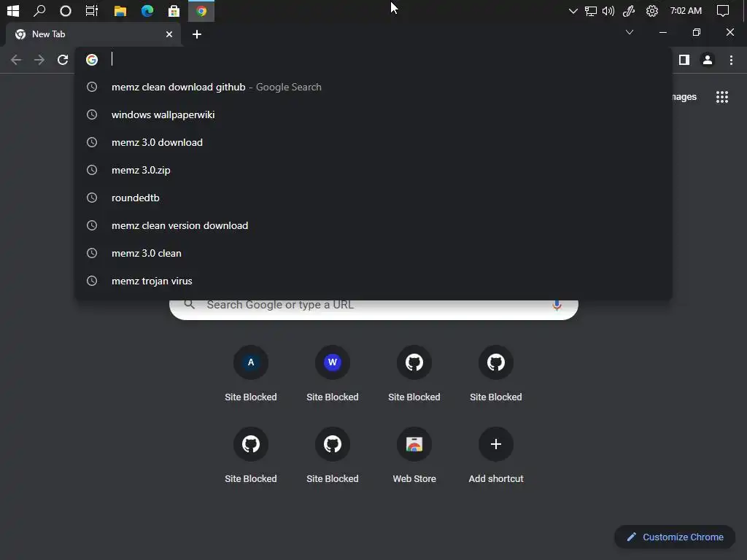The width and height of the screenshot is (747, 560).
Task: Switch to the New Tab tab
Action: coord(93,34)
